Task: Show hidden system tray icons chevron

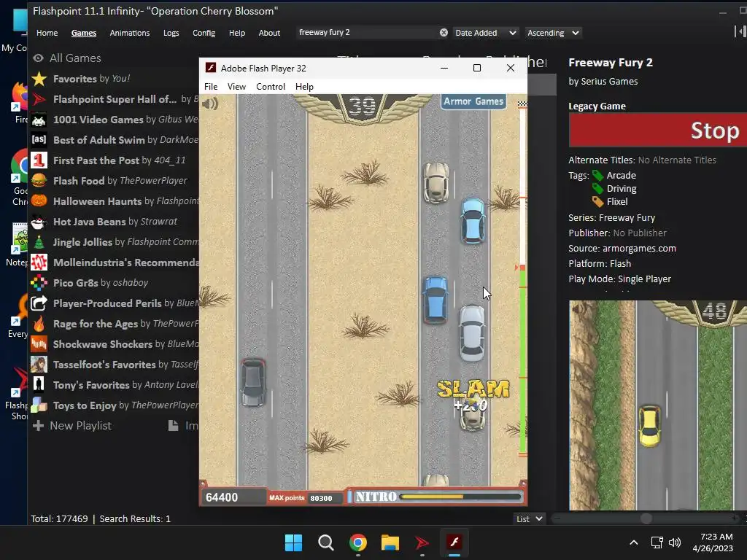Action: [x=634, y=542]
